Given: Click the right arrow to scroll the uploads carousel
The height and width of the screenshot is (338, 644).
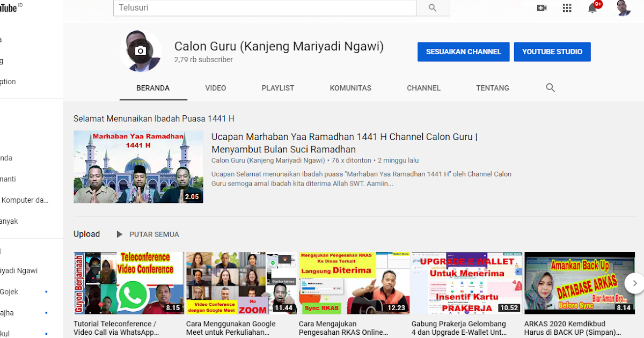Looking at the screenshot, I should 635,283.
